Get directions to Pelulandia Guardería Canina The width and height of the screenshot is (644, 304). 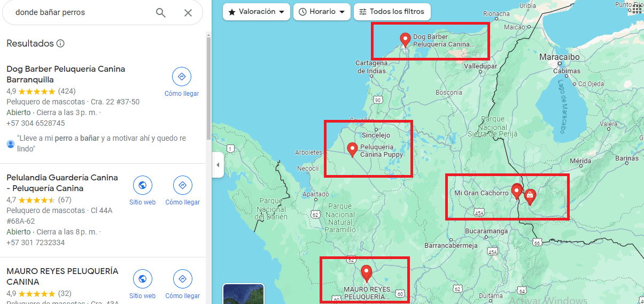pos(182,186)
